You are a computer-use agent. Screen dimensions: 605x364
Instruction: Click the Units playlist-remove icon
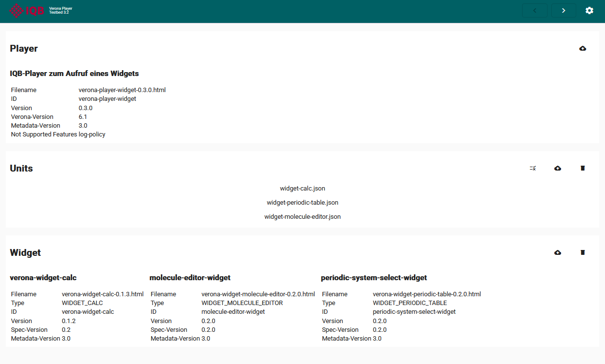tap(533, 168)
